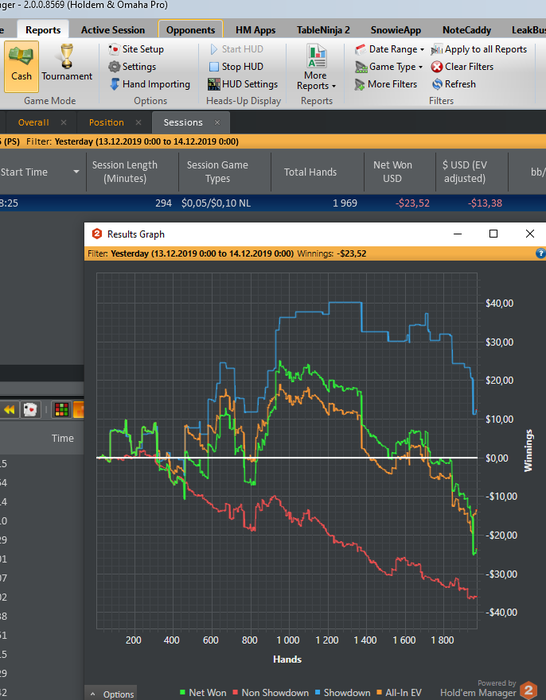Open Site Setup options
546x700 pixels.
[137, 49]
